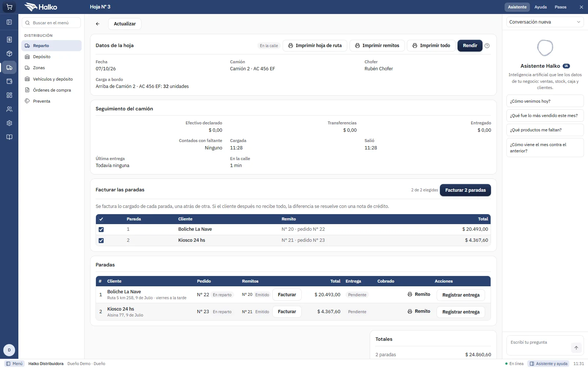
Task: Go back with the arrow next to Actualizar
Action: pyautogui.click(x=98, y=24)
